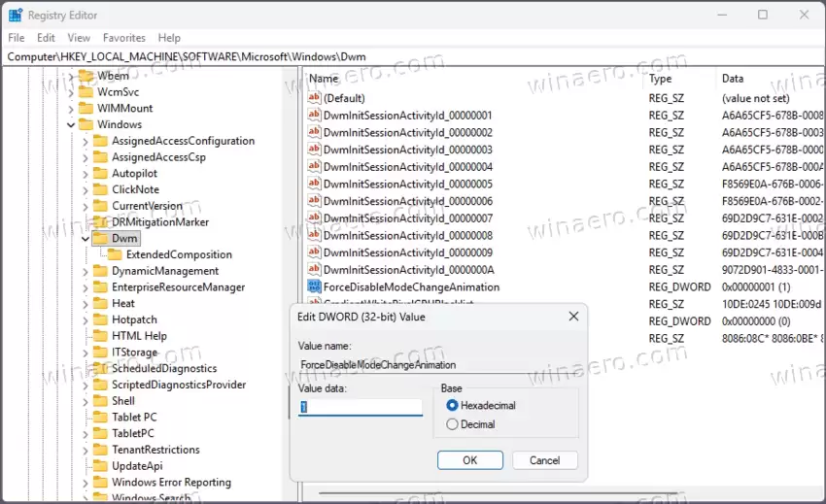Expand the ScriptedDiagnosticsProvider key
Viewport: 826px width, 504px height.
pos(86,385)
